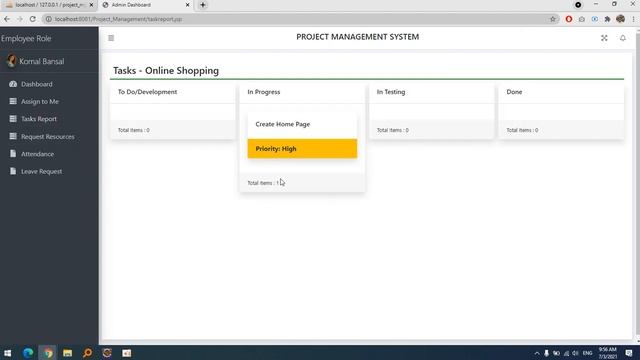Open Chrome from the taskbar

tap(48, 353)
